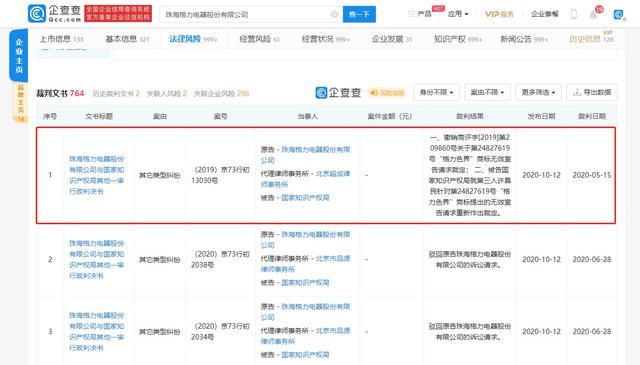Switch to the 知识产权 tab
The width and height of the screenshot is (640, 365).
click(458, 39)
